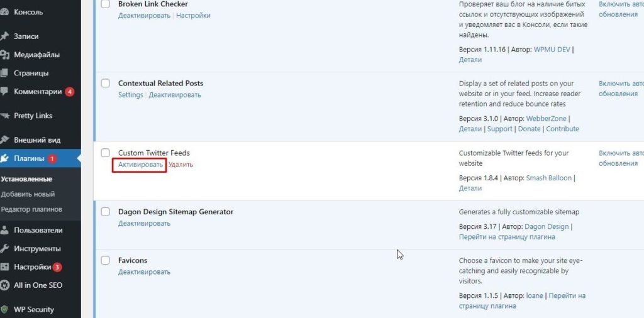The height and width of the screenshot is (318, 644).
Task: Click the Страницы pages icon
Action: (4, 73)
